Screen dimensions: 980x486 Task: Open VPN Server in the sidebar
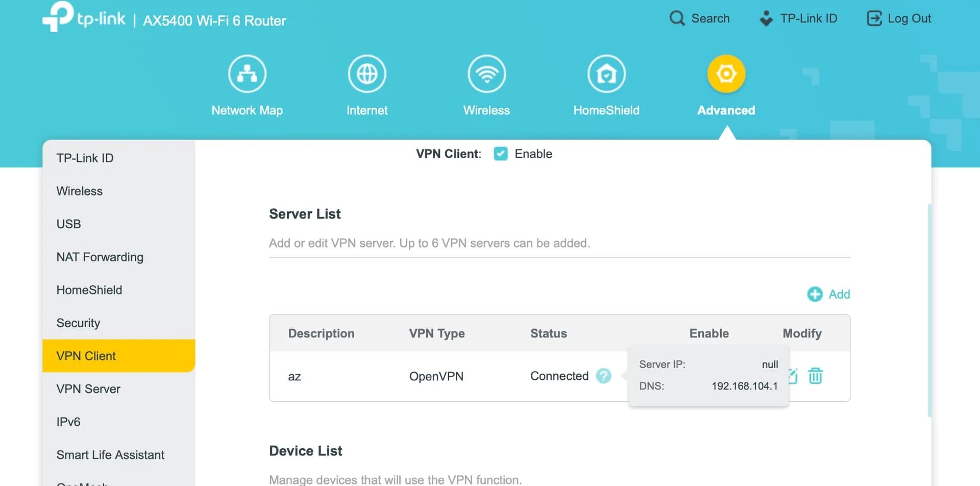(x=88, y=389)
